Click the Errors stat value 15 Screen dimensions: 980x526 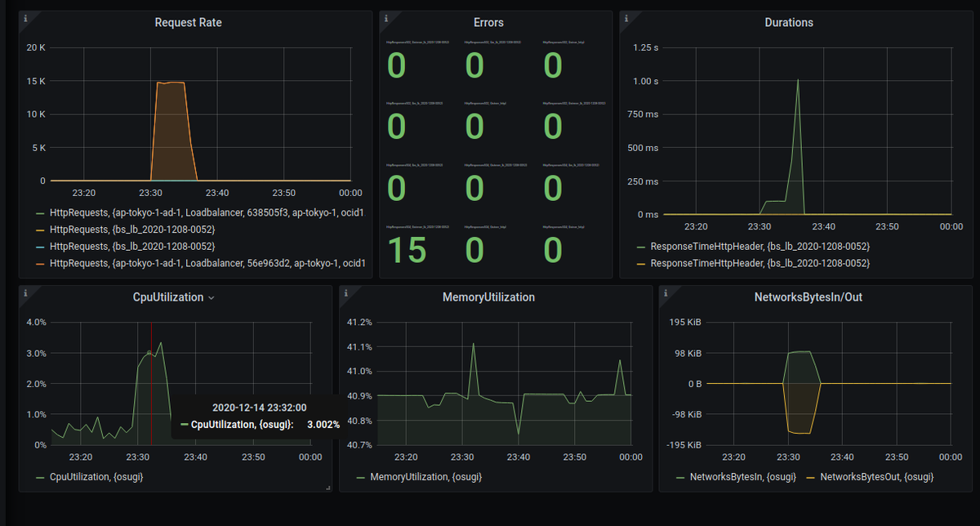[406, 250]
